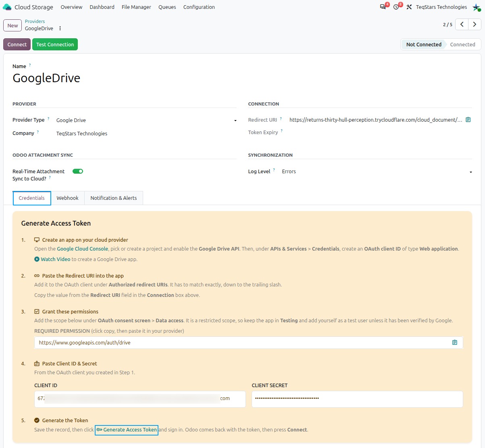The height and width of the screenshot is (448, 485).
Task: Click the Watch Video play icon
Action: coord(37,259)
